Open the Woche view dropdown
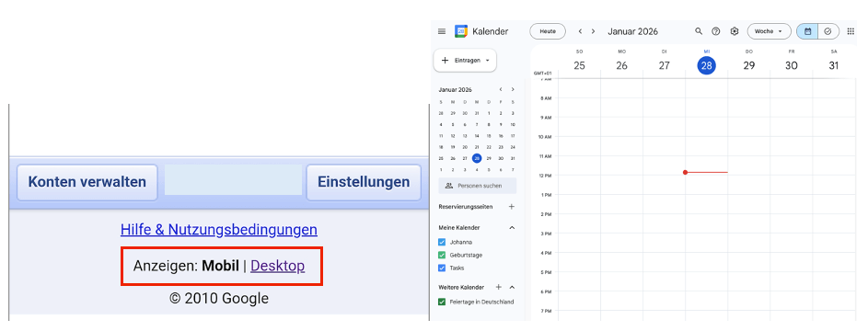 [x=769, y=31]
